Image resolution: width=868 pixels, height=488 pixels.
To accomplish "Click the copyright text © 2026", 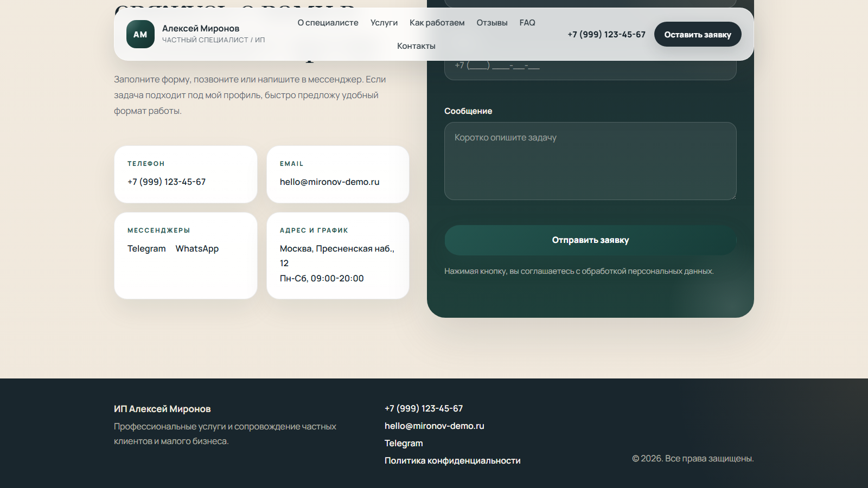I will (x=693, y=458).
